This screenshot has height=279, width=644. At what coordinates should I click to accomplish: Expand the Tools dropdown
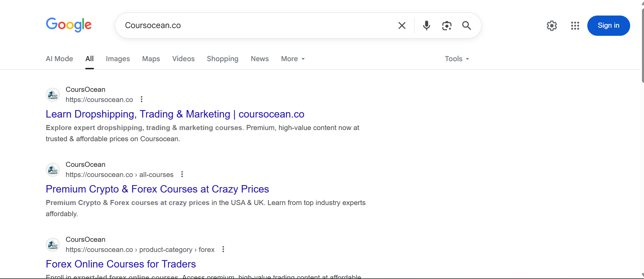(x=457, y=59)
